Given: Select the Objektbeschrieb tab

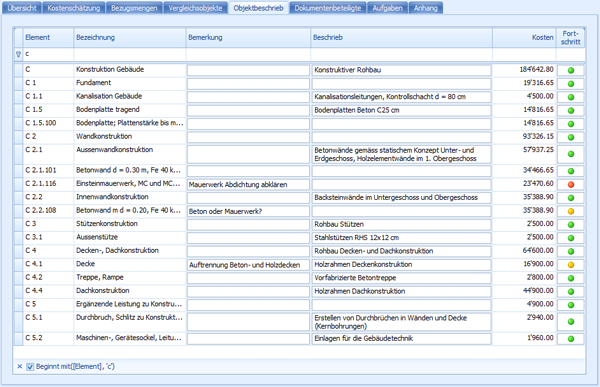Looking at the screenshot, I should 258,8.
